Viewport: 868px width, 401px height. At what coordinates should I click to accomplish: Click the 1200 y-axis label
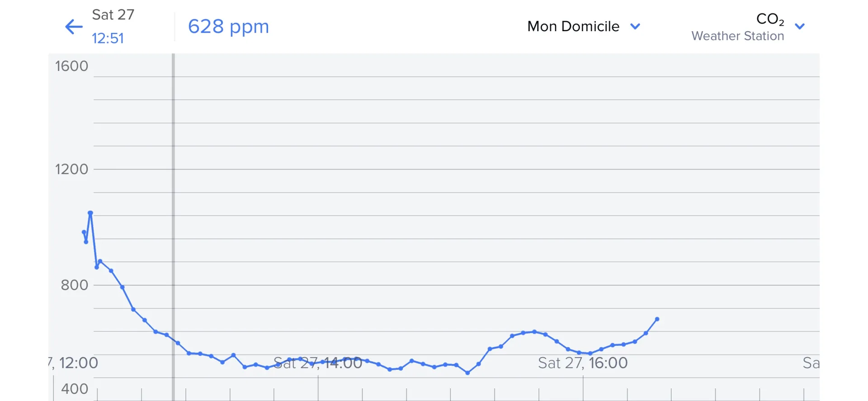coord(71,170)
